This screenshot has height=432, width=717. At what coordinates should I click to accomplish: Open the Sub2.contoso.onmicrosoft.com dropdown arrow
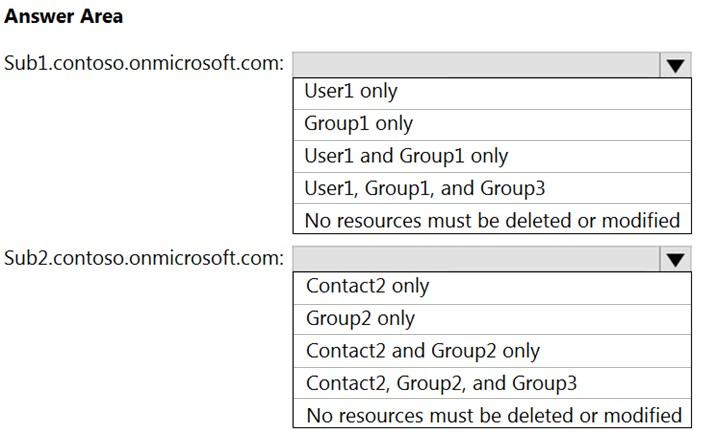click(675, 259)
